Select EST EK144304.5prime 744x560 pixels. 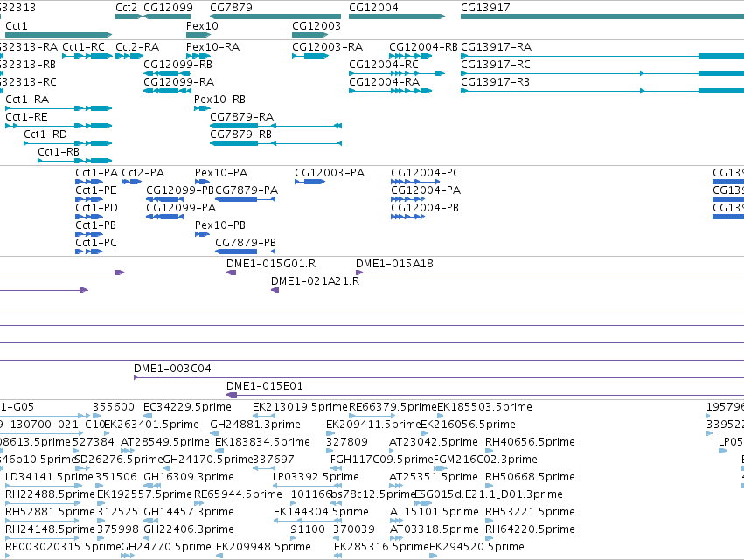(x=321, y=512)
